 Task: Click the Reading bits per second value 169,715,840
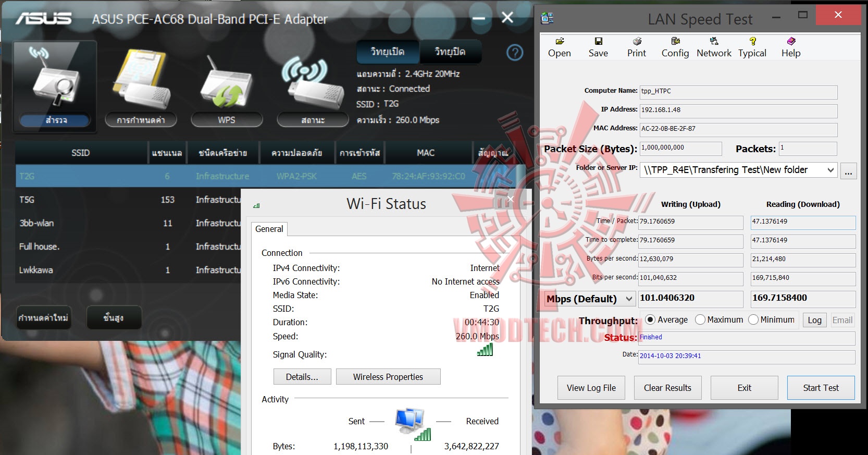[x=803, y=278]
